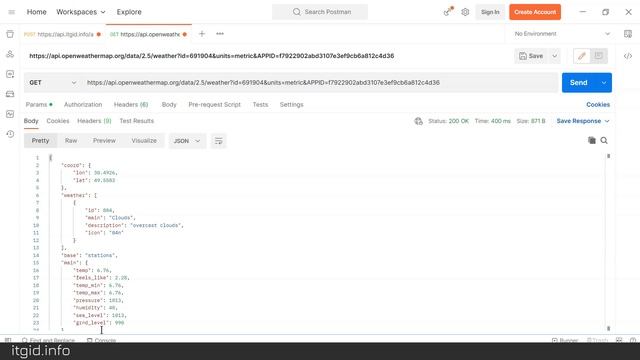Click the Status: 200 OK text
Viewport: 640px width, 360px height.
click(448, 121)
